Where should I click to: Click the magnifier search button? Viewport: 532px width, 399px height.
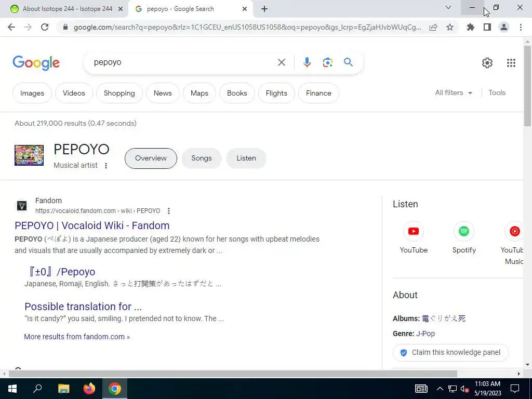pyautogui.click(x=348, y=62)
